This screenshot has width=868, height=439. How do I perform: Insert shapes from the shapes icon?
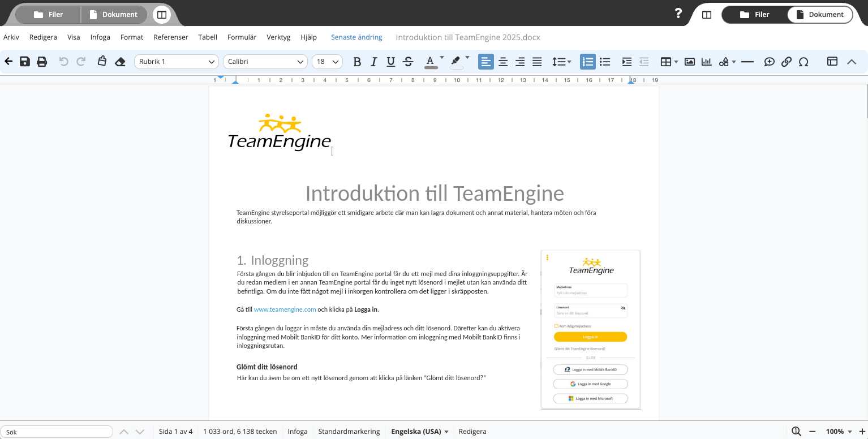724,62
